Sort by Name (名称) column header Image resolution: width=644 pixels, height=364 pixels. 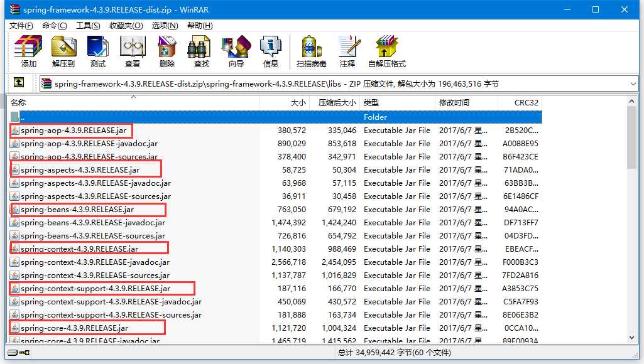tap(133, 102)
